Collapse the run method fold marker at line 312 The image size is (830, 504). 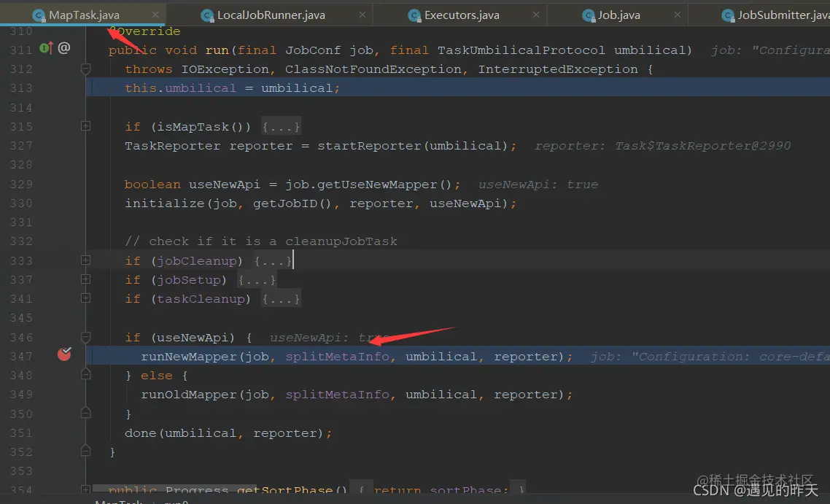(86, 69)
